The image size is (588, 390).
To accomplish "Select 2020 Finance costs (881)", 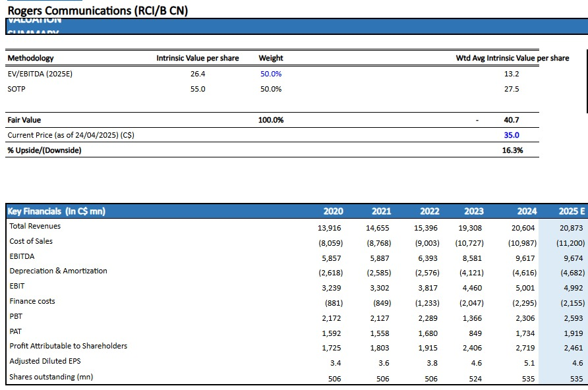I will pyautogui.click(x=334, y=302).
